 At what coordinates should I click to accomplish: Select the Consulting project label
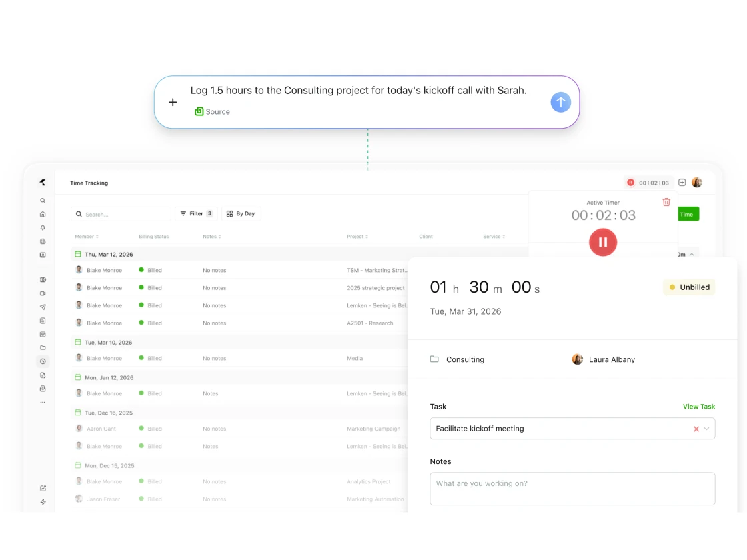pos(465,359)
